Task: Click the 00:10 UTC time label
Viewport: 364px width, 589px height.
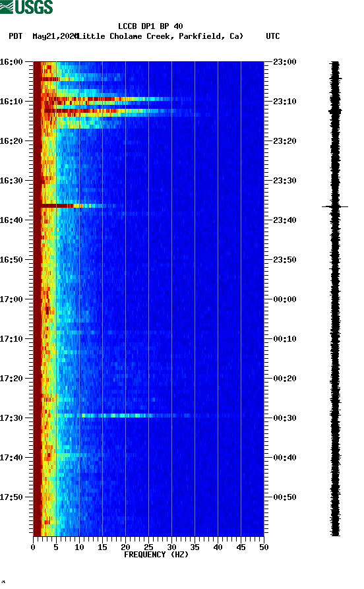Action: [x=285, y=339]
